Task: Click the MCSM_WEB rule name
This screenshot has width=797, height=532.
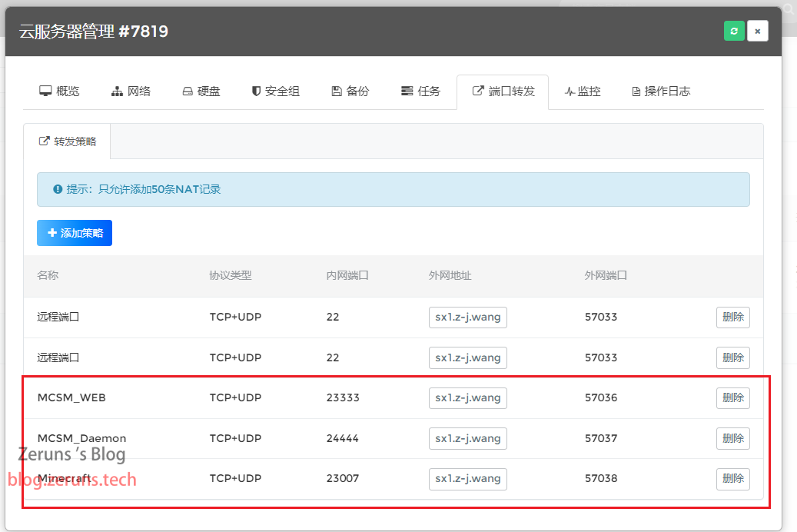Action: (x=71, y=397)
